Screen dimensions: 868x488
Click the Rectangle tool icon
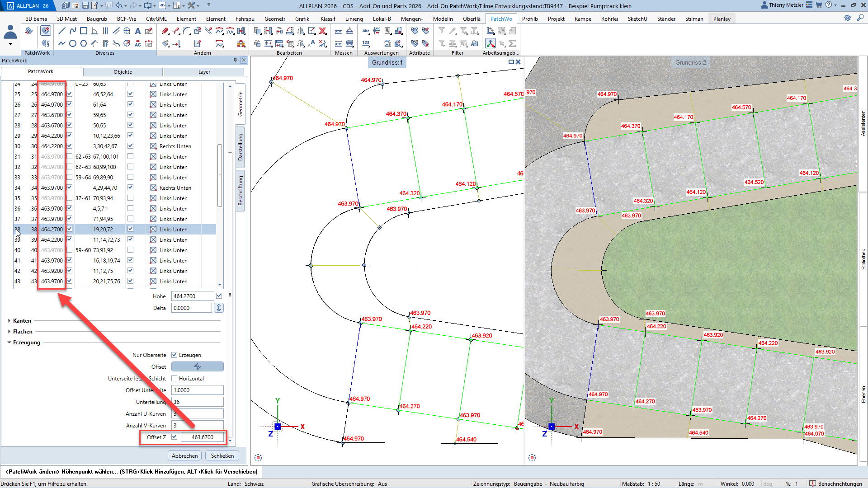click(x=84, y=31)
